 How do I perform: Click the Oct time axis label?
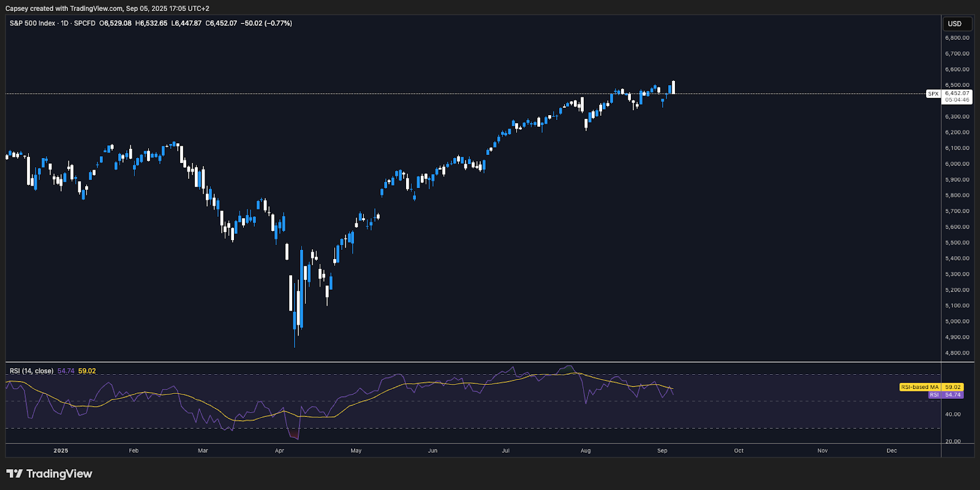[x=739, y=451]
